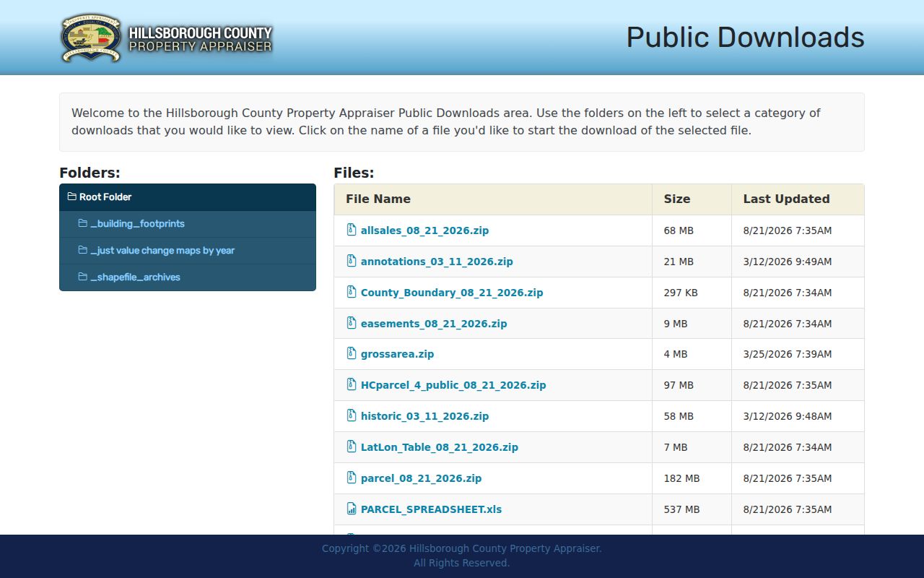Click the folder icon beside _just value change maps
Image resolution: width=924 pixels, height=578 pixels.
pos(82,250)
